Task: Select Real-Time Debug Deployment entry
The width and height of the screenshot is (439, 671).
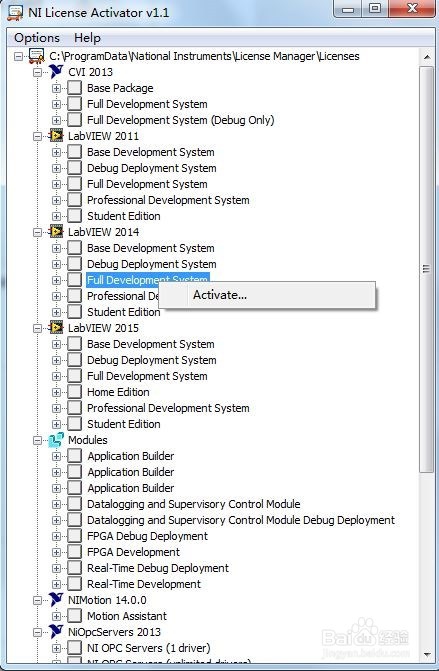Action: pyautogui.click(x=158, y=568)
